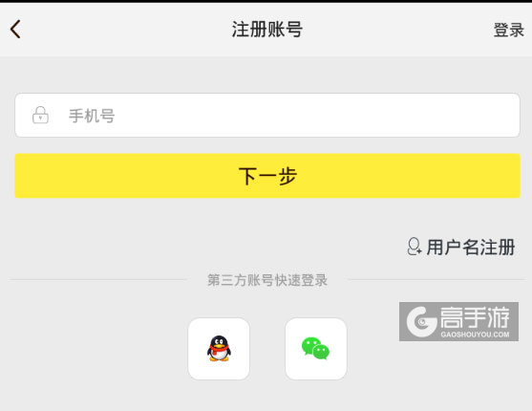The width and height of the screenshot is (532, 411).
Task: Click the user-plus icon beside 用户名注册
Action: coord(415,247)
